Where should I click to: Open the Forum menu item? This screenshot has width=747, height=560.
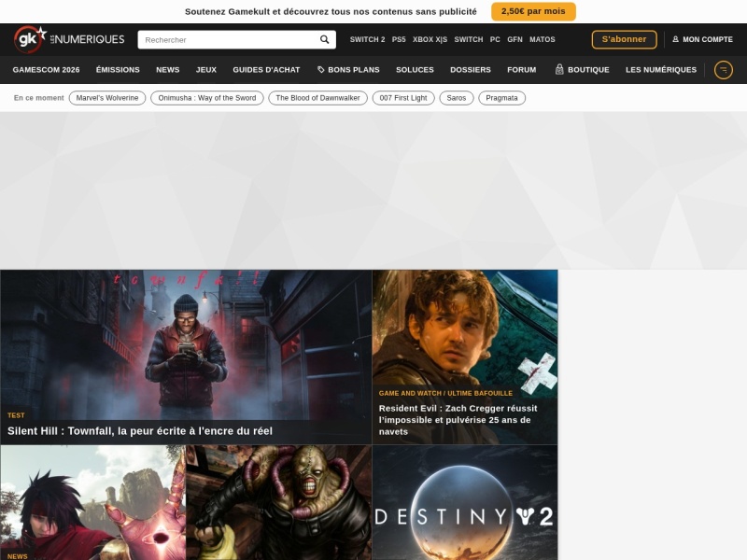(522, 70)
